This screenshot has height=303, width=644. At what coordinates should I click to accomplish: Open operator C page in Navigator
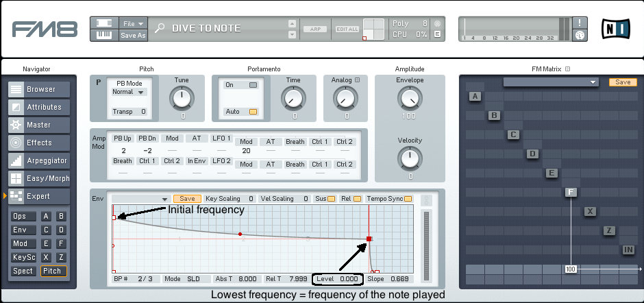pyautogui.click(x=46, y=230)
